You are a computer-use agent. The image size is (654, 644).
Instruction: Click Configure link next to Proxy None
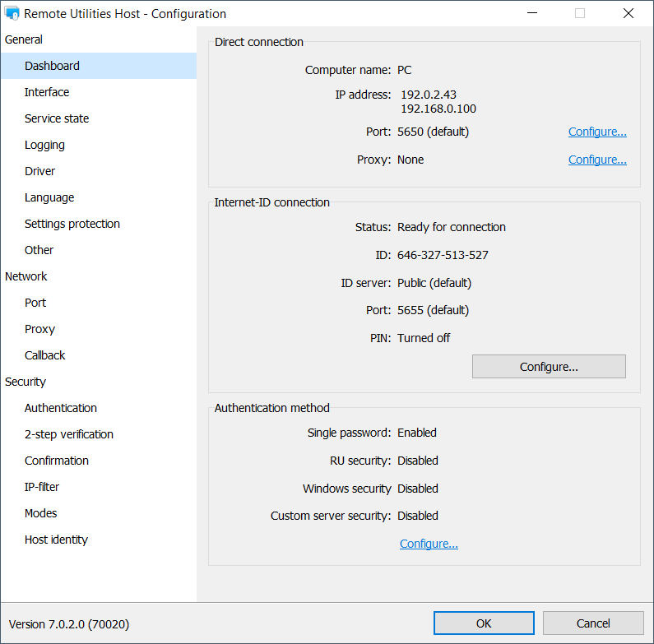pyautogui.click(x=597, y=160)
